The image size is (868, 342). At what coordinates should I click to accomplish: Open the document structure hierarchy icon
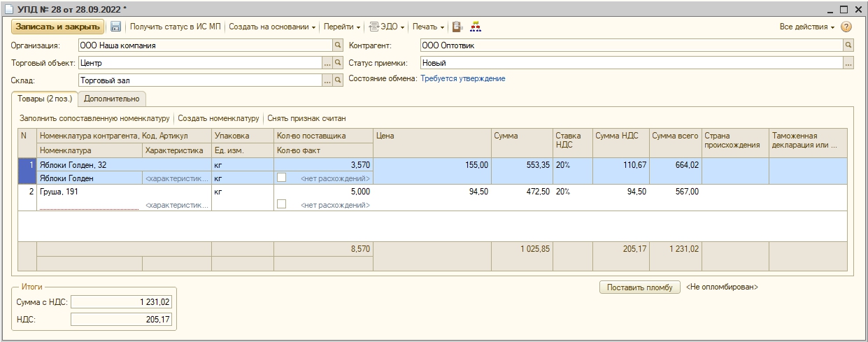[x=475, y=27]
